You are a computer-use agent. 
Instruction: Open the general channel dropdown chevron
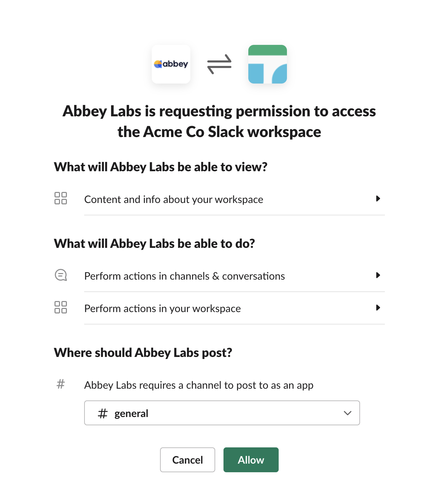pos(348,413)
